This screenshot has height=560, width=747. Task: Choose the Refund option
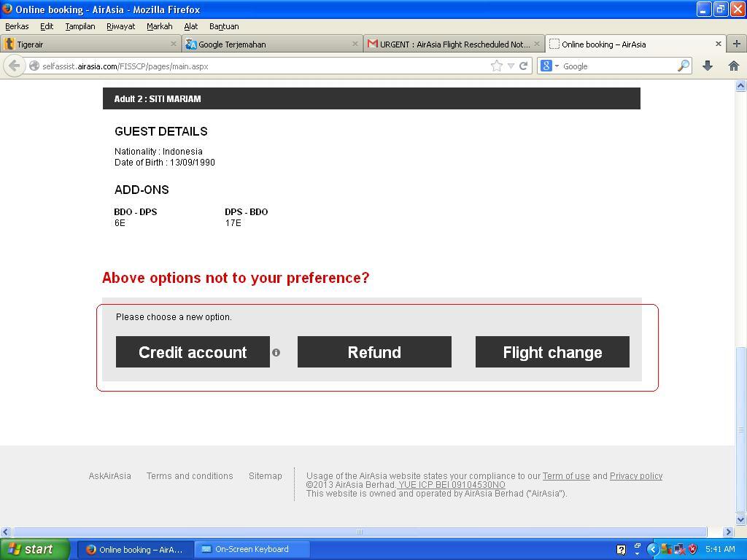(x=374, y=352)
